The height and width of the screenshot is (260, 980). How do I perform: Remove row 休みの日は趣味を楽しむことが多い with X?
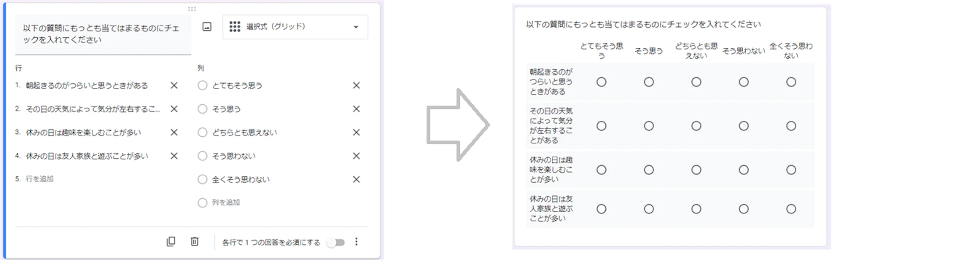tap(174, 132)
